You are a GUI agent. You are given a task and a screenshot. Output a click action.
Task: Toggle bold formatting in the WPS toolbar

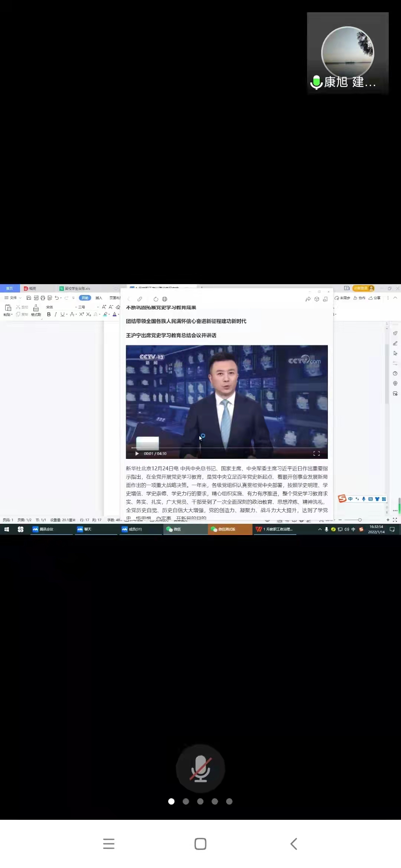49,314
